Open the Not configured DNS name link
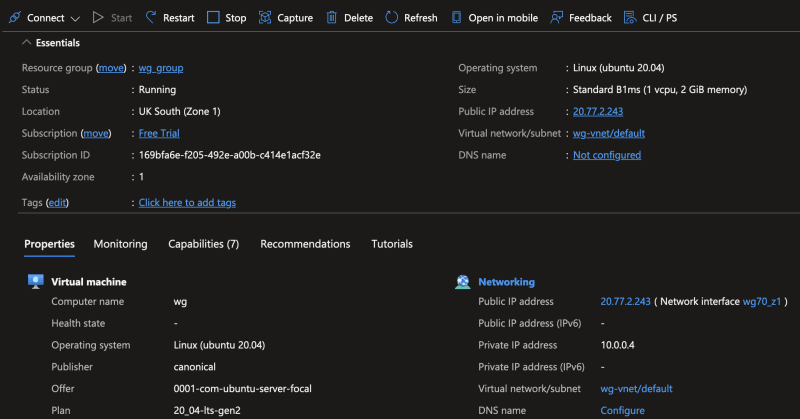Screen dimensions: 800x419 [607, 155]
